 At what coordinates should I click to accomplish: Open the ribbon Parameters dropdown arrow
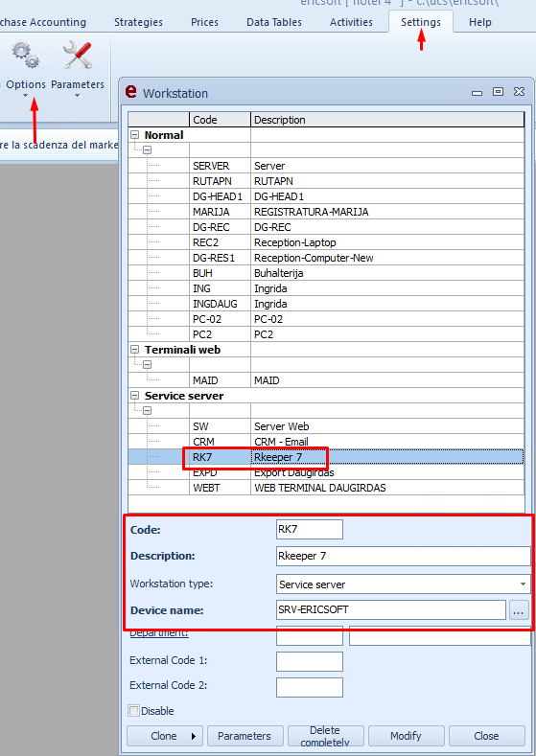(78, 96)
